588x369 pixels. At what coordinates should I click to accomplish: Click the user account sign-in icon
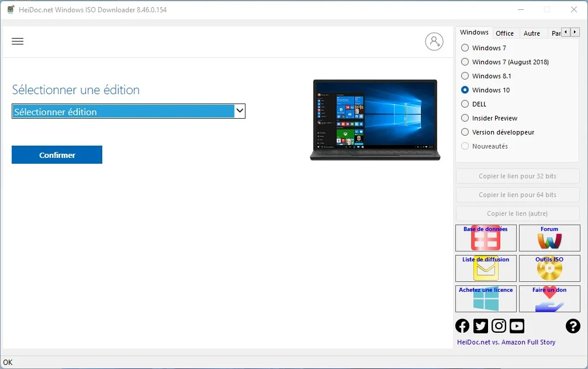coord(434,42)
